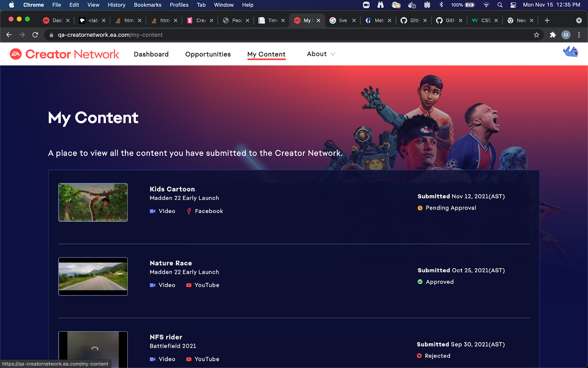Click the Pending Approval status icon

(x=420, y=208)
